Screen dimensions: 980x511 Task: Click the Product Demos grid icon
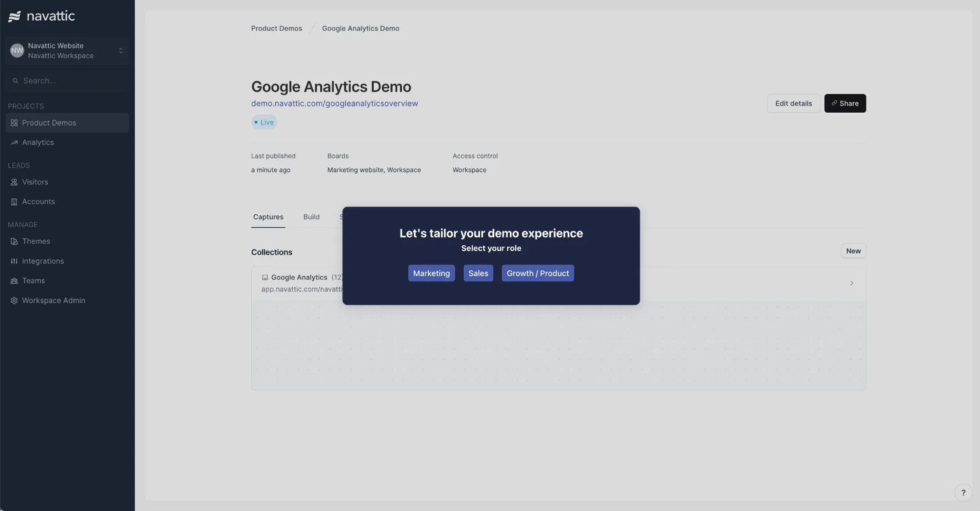tap(14, 123)
